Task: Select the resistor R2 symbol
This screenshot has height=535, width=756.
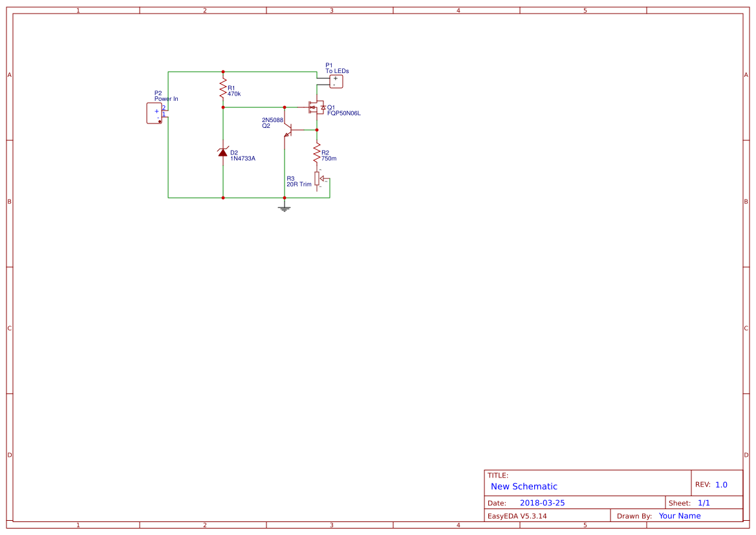Action: (316, 154)
